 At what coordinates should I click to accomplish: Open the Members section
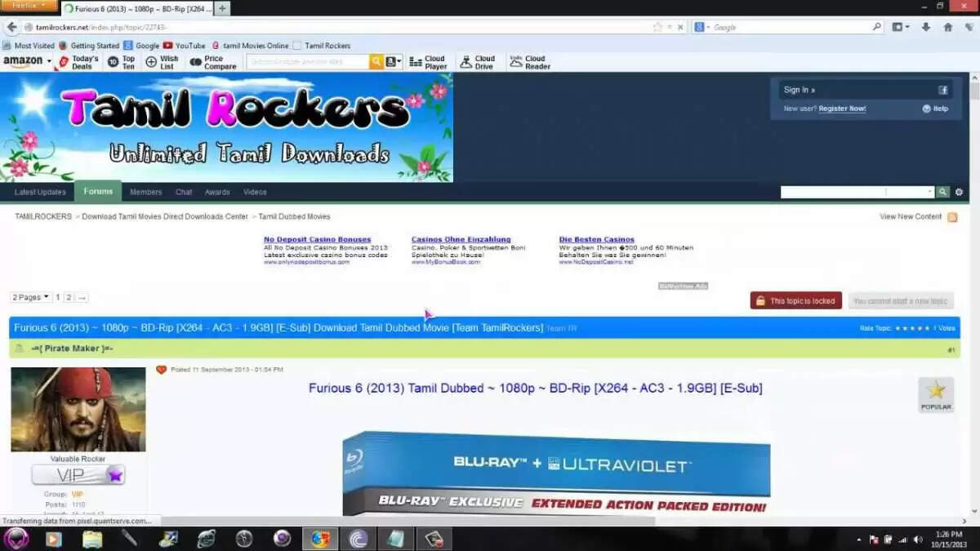pyautogui.click(x=145, y=191)
